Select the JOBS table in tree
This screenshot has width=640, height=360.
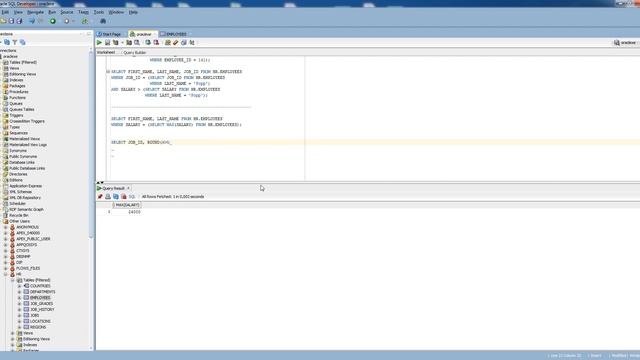point(34,316)
